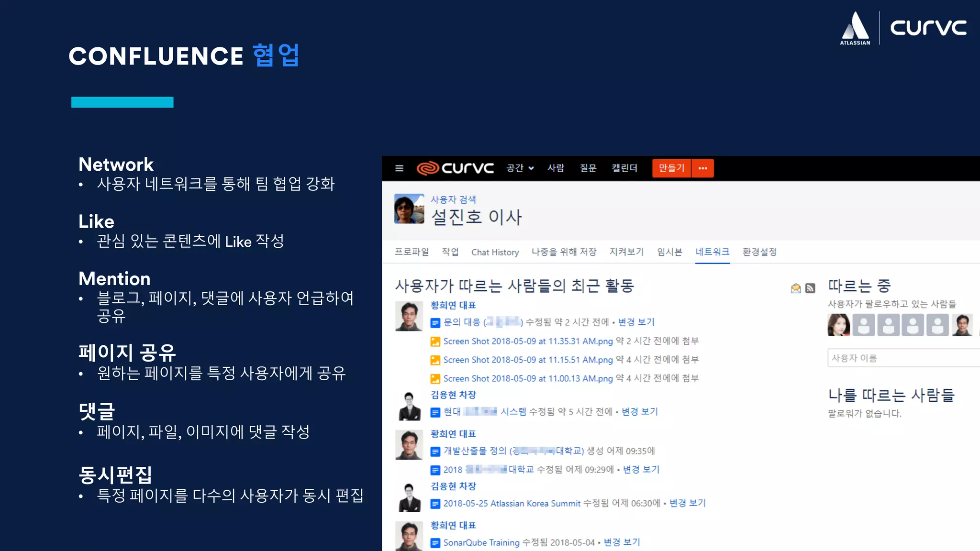
Task: Click 변경 보기 beside Atlassian Korea Summit
Action: tap(688, 503)
